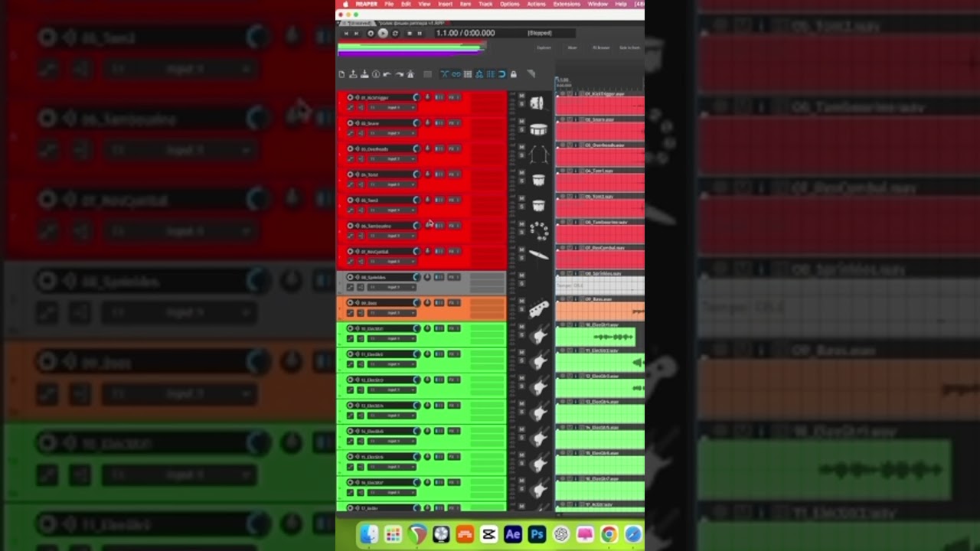Open Project Settings from the toolbar info icon
The height and width of the screenshot is (551, 980).
(x=376, y=74)
